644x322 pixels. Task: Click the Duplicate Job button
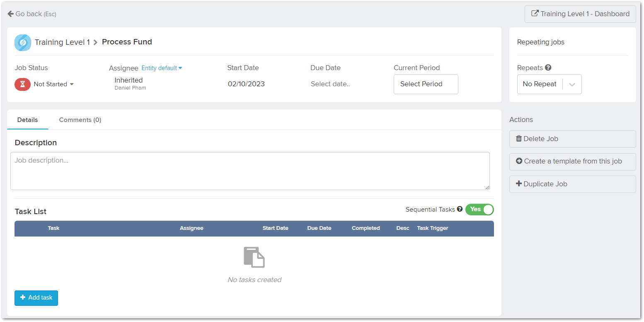(572, 184)
